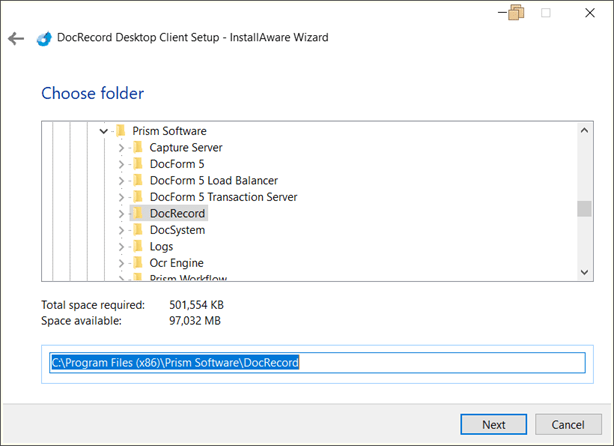This screenshot has width=614, height=446.
Task: Expand the Logs folder
Action: 121,246
